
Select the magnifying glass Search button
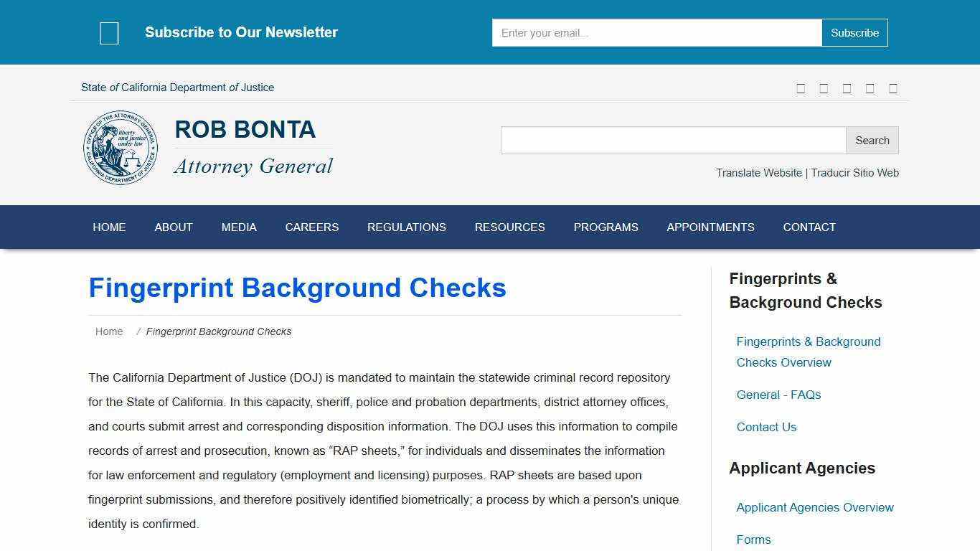tap(872, 140)
